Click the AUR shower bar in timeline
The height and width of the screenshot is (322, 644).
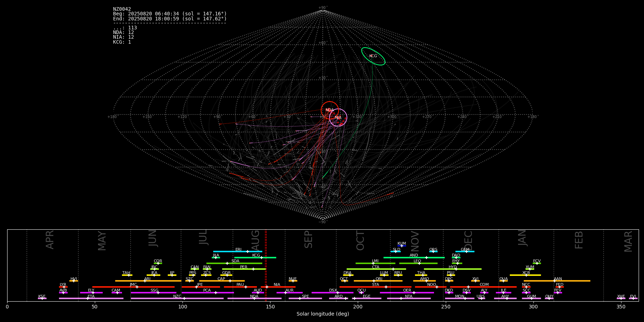click(289, 293)
